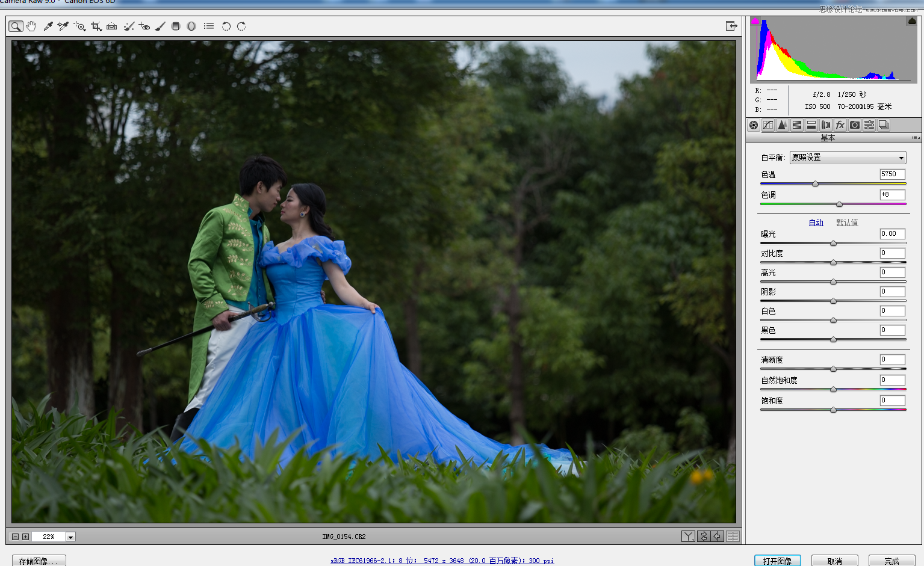This screenshot has width=924, height=566.
Task: Select the Hand tool
Action: tap(31, 26)
